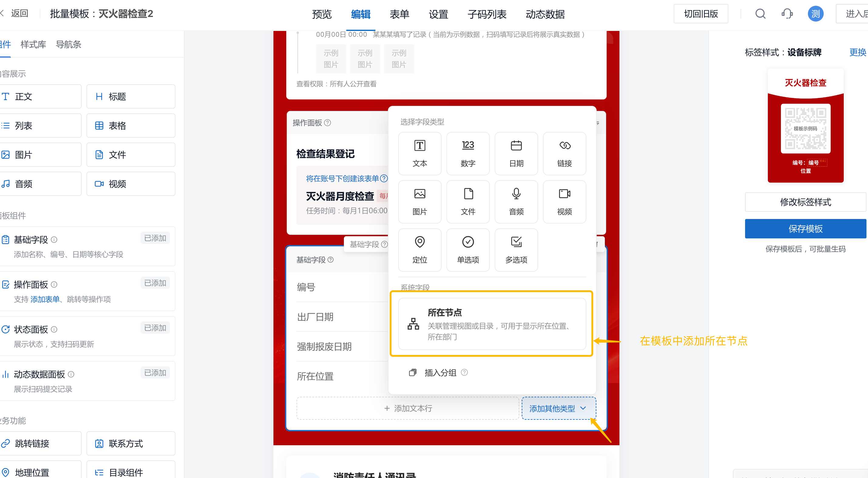
Task: Add a 音频 audio component from sidebar
Action: pos(40,184)
